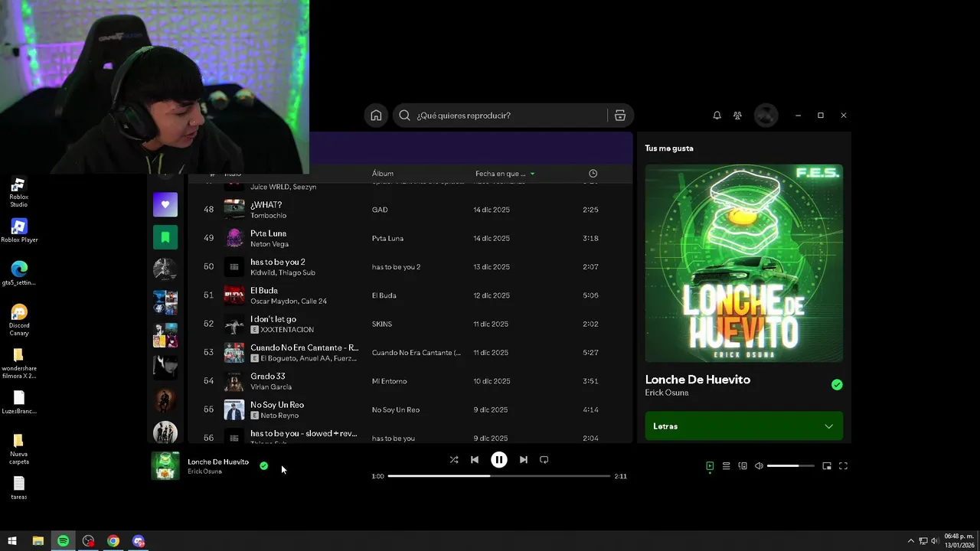Open album link SKINS
980x551 pixels.
(x=382, y=324)
